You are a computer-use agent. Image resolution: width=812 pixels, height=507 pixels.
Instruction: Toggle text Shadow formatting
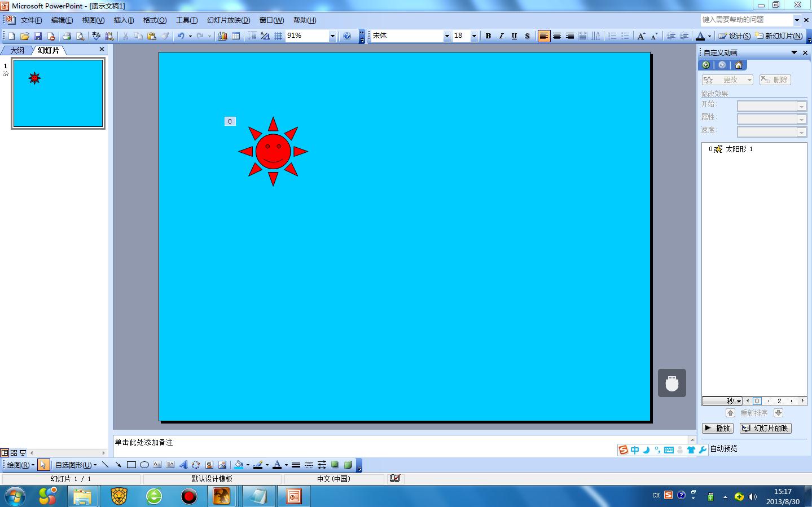point(527,36)
